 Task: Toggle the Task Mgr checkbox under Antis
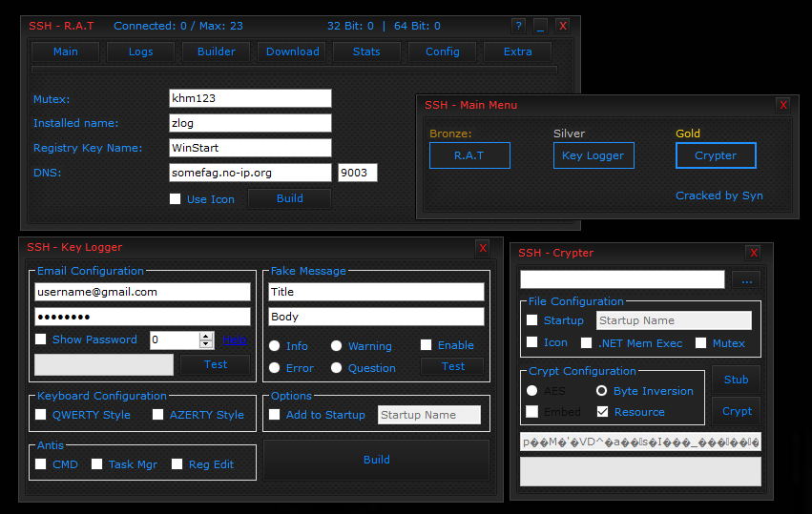[96, 464]
